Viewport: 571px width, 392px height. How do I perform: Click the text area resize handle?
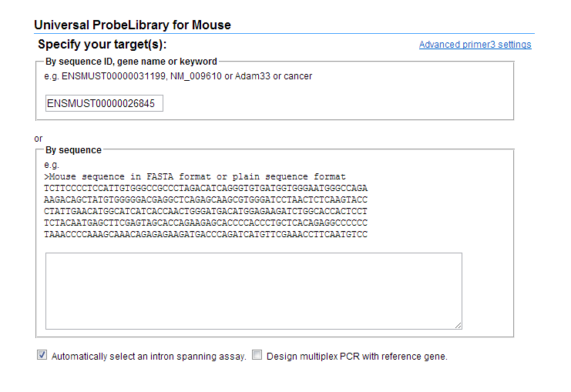tap(458, 325)
